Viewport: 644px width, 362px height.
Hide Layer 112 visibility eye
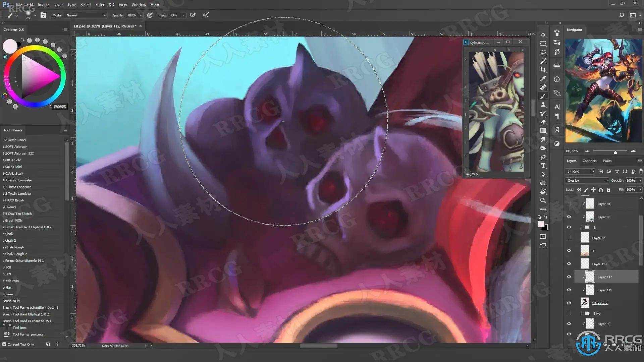[x=569, y=277]
